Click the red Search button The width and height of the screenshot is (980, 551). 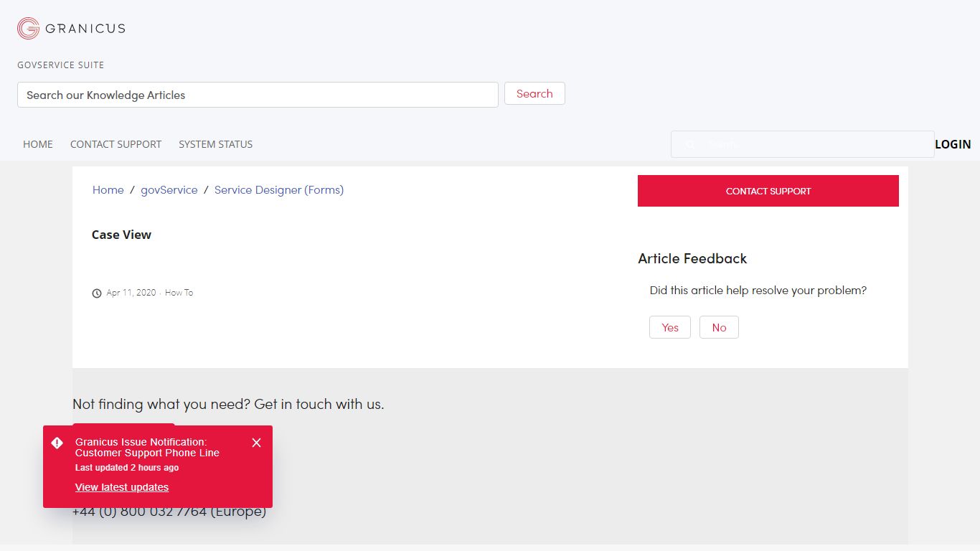(534, 93)
